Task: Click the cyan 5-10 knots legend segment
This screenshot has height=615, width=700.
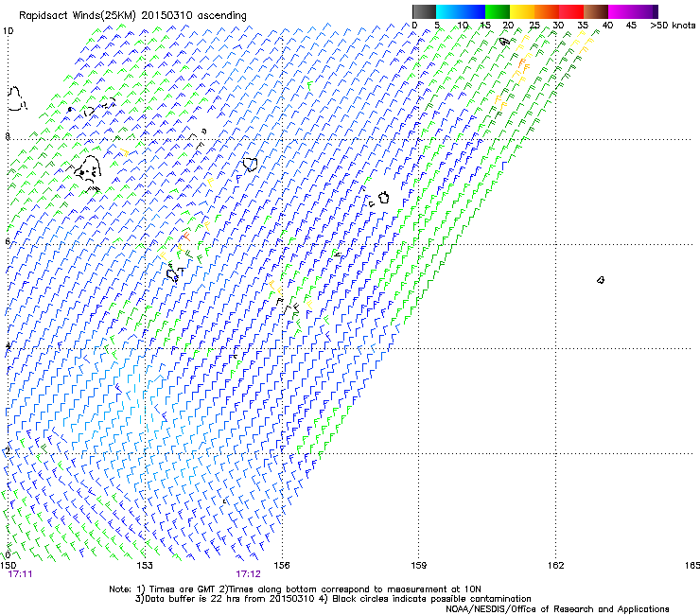Action: click(x=448, y=11)
